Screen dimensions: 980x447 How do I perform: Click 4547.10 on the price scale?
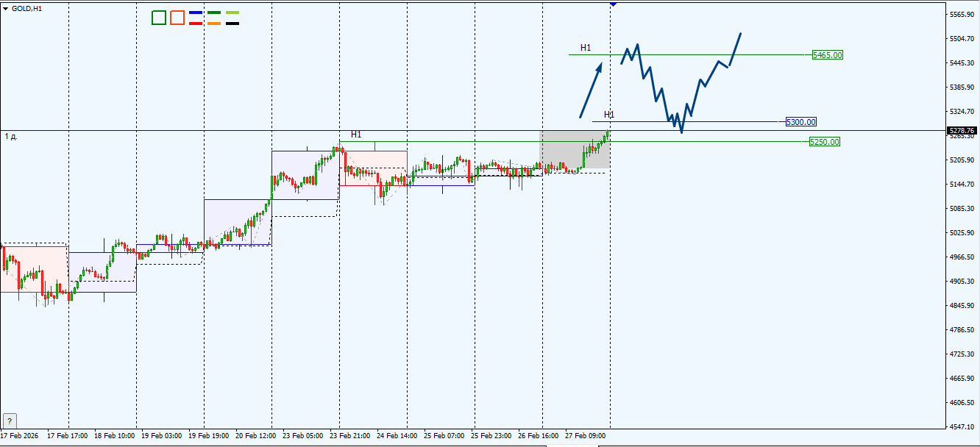click(962, 427)
